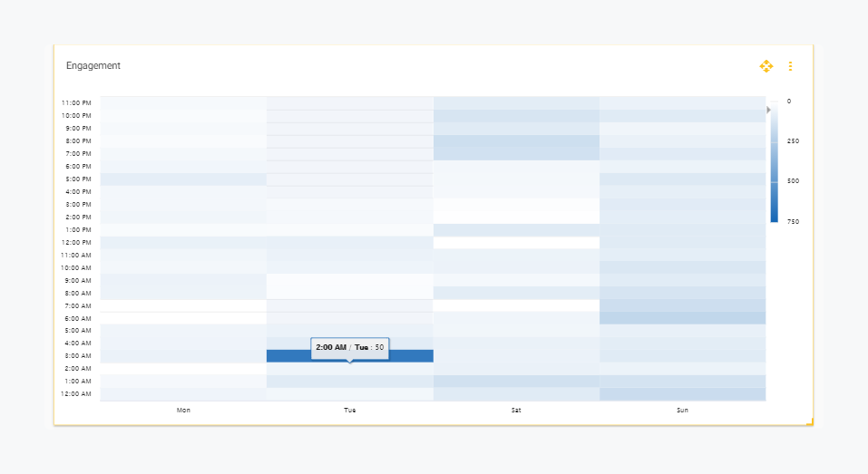Click the 250 legend value
Image resolution: width=868 pixels, height=474 pixels.
click(x=793, y=141)
